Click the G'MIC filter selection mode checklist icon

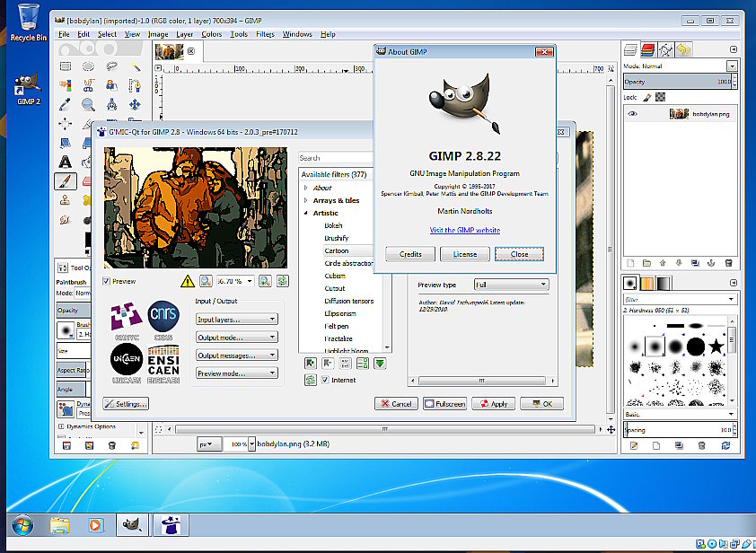[363, 363]
